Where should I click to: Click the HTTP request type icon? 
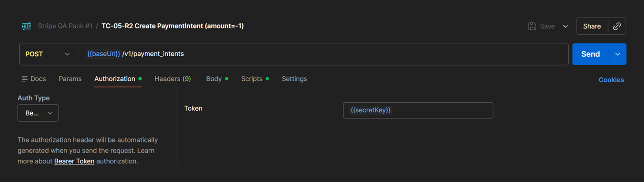point(27,26)
